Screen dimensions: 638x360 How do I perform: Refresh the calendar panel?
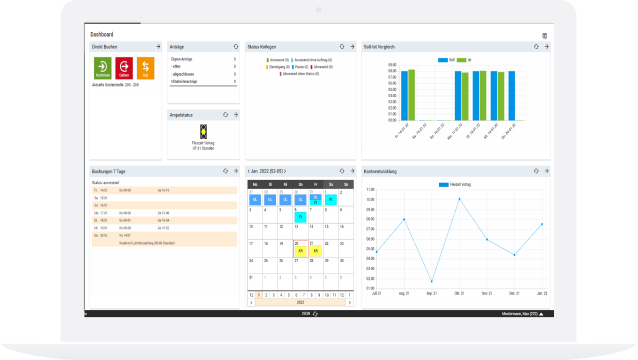pyautogui.click(x=342, y=171)
